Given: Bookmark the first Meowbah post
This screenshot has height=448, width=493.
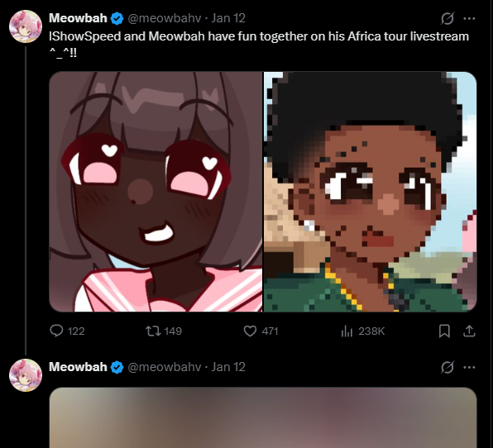Looking at the screenshot, I should [444, 331].
